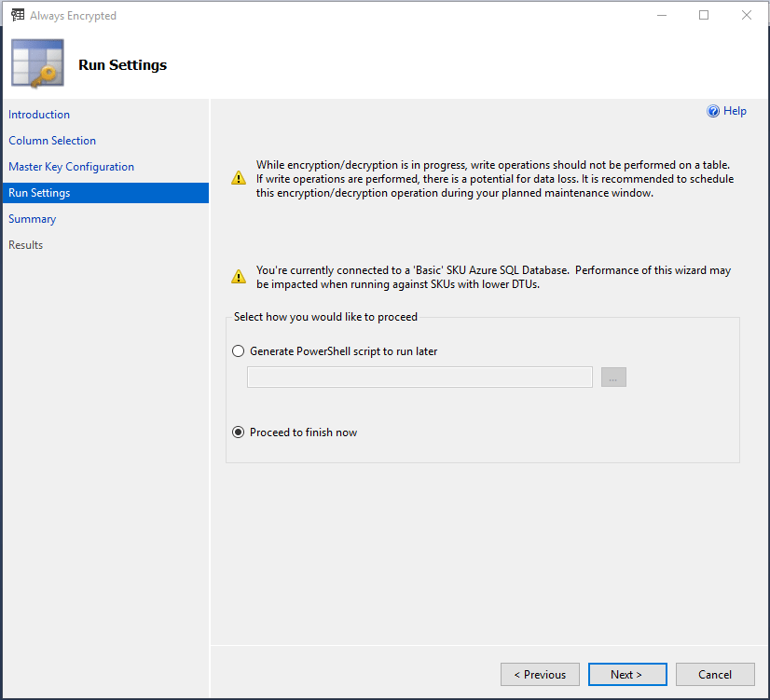Select Proceed to finish now option
Screen dimensions: 770x700
point(239,432)
